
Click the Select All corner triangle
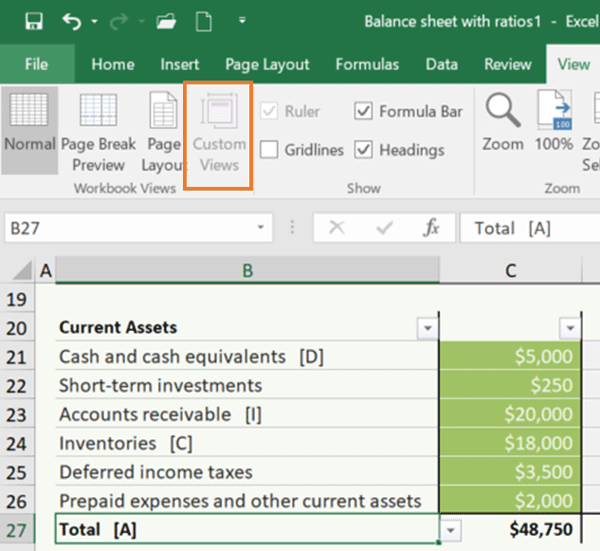(21, 270)
